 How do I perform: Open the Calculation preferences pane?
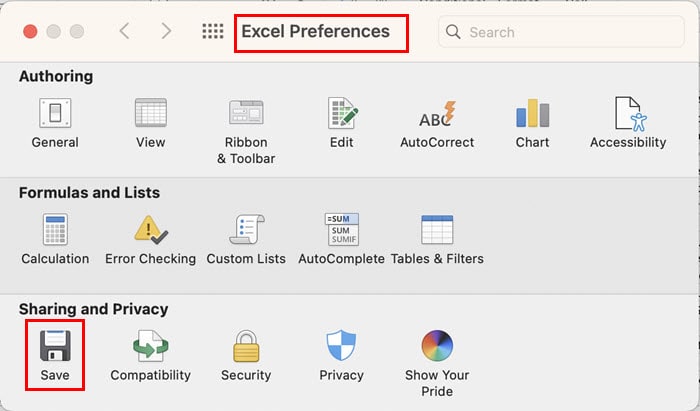(55, 239)
